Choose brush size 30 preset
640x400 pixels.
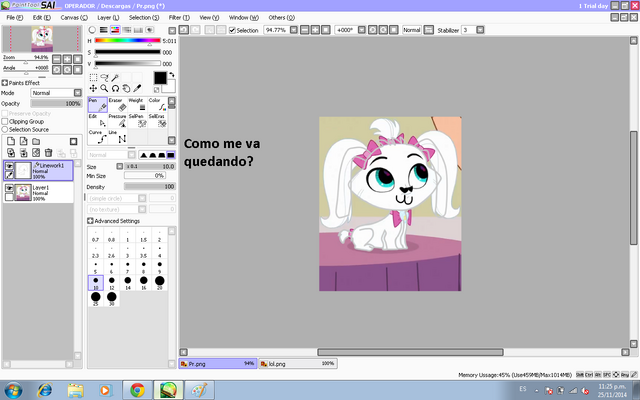[x=111, y=299]
